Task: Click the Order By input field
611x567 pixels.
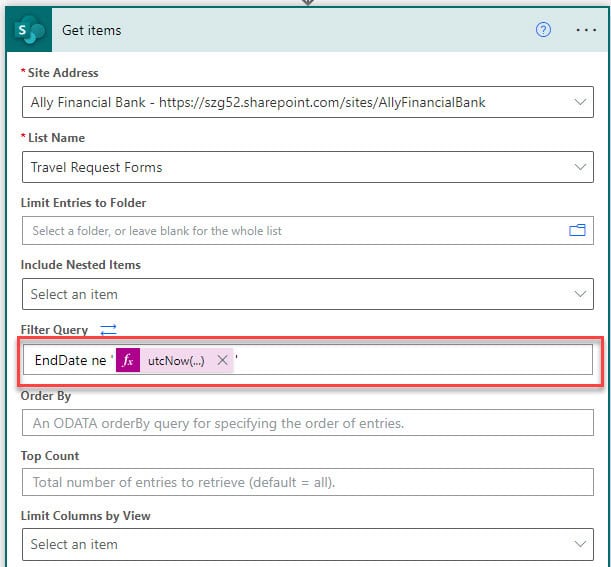Action: pos(308,423)
